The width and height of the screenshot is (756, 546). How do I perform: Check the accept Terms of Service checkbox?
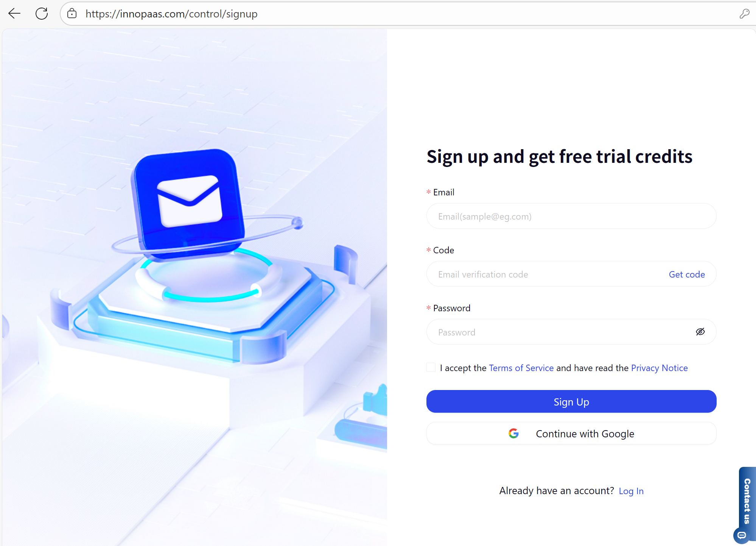coord(431,367)
